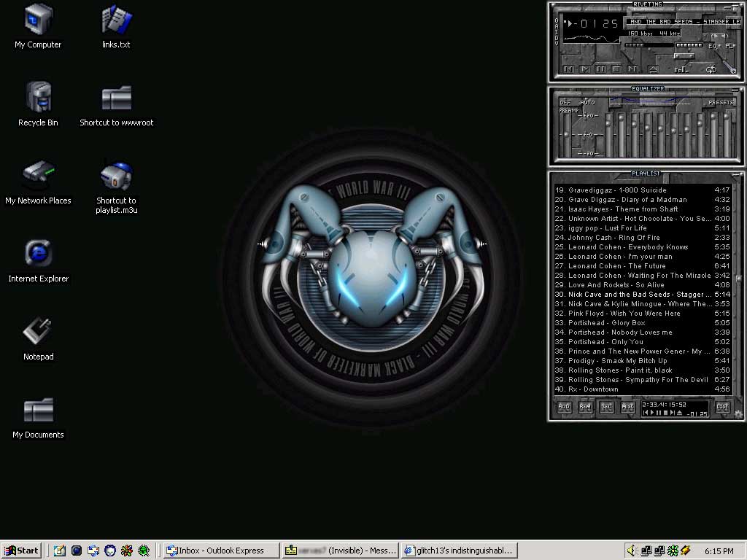This screenshot has width=747, height=560.
Task: Toggle equalizer AUTO mode
Action: [x=587, y=103]
